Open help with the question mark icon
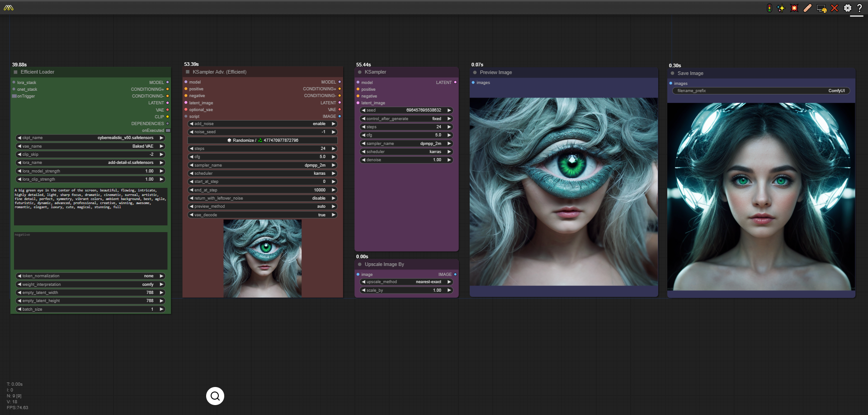 click(859, 8)
